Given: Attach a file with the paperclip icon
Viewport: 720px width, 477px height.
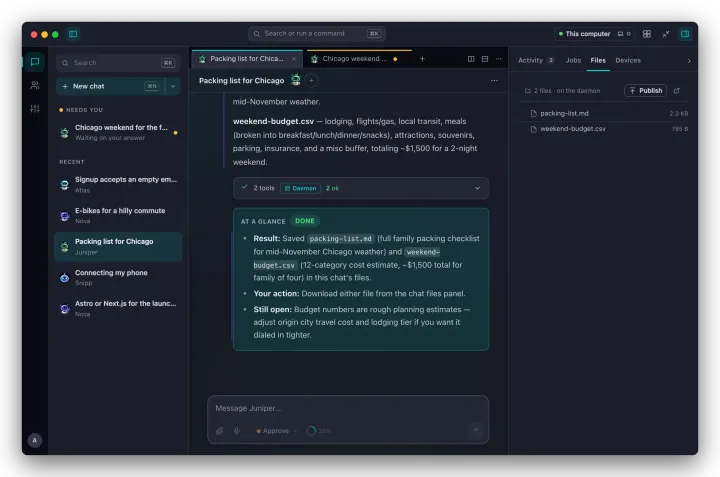Looking at the screenshot, I should (220, 431).
